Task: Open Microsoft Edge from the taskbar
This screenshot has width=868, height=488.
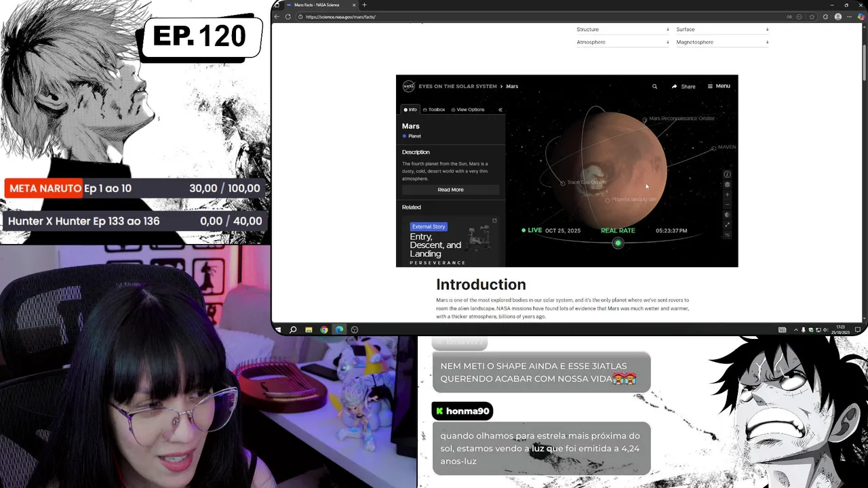Action: 339,330
